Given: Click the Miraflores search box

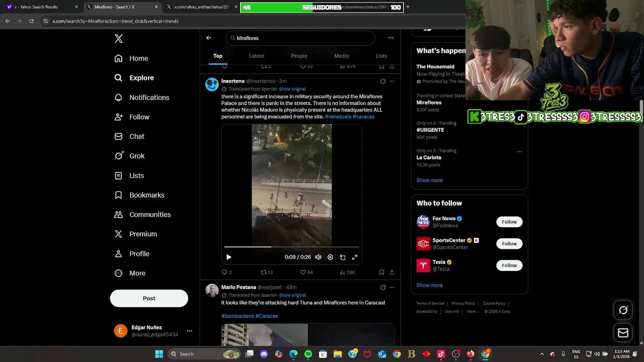Looking at the screenshot, I should (x=300, y=38).
